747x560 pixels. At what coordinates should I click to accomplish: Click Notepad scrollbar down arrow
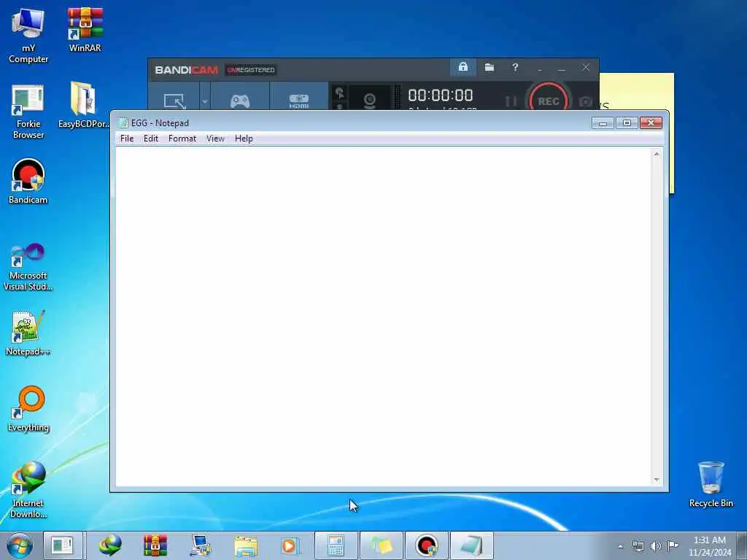[657, 480]
